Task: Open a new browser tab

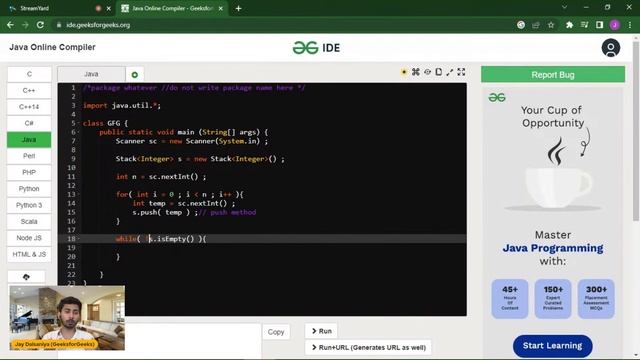Action: 238,8
